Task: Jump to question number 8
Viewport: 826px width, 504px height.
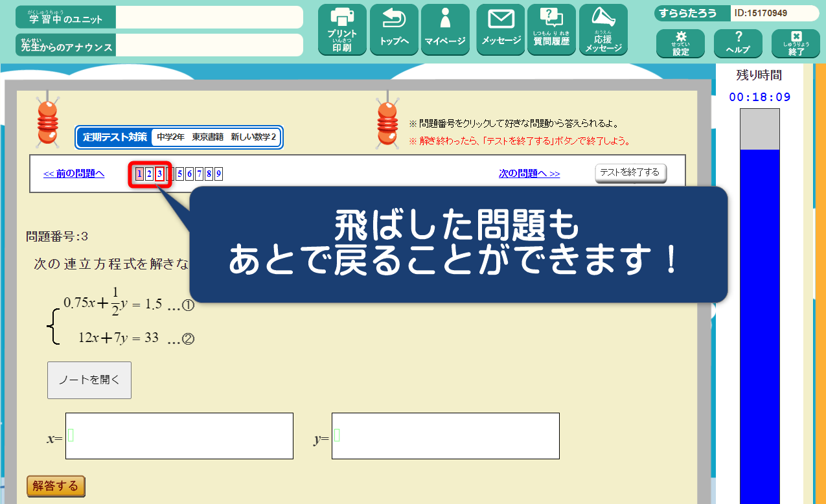Action: 209,174
